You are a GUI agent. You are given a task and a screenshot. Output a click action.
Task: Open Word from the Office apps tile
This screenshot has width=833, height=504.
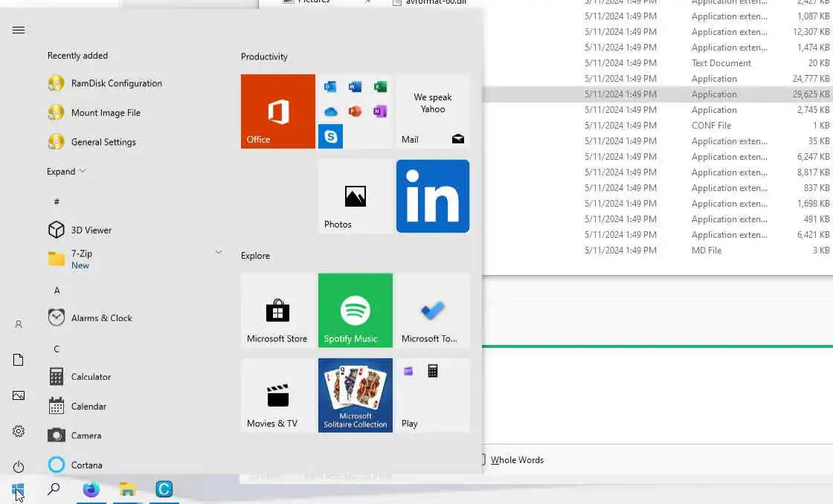355,86
